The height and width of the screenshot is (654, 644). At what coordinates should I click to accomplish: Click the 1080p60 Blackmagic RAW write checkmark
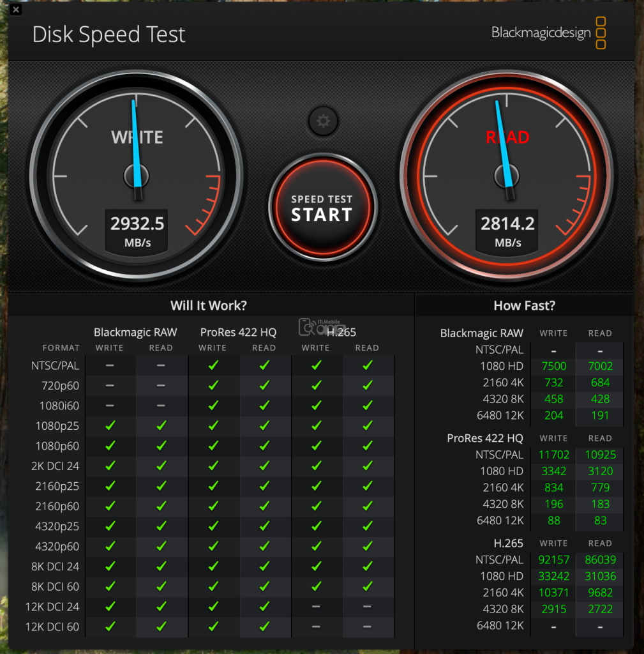[x=110, y=445]
